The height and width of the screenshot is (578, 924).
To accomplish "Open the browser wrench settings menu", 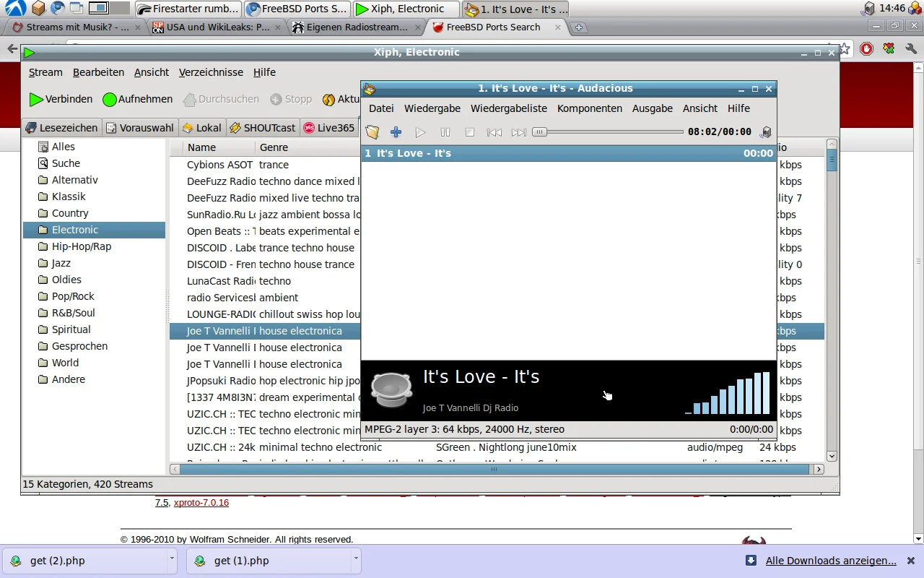I will pyautogui.click(x=910, y=49).
